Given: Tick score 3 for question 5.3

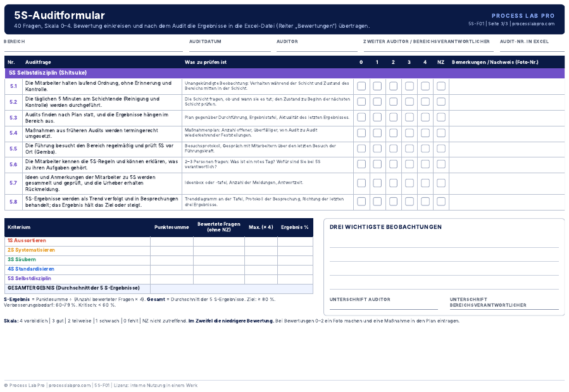Looking at the screenshot, I should click(409, 118).
